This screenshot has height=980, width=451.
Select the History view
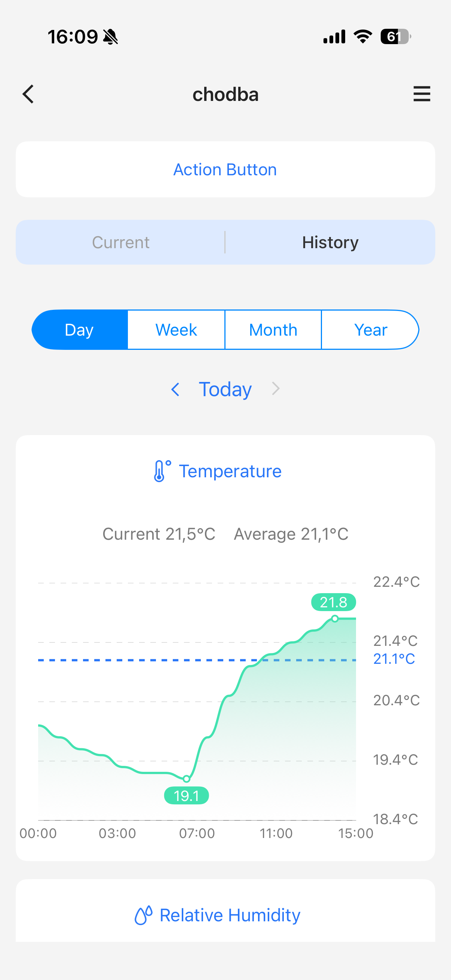pyautogui.click(x=330, y=242)
